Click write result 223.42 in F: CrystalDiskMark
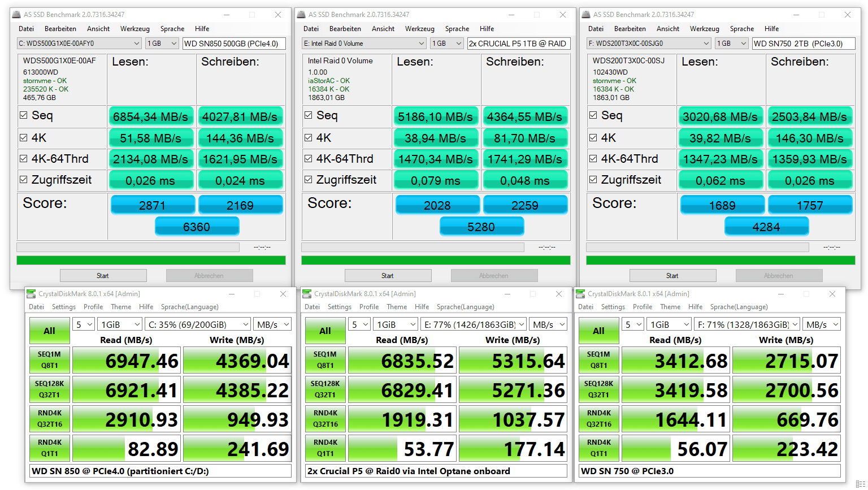 pyautogui.click(x=787, y=449)
